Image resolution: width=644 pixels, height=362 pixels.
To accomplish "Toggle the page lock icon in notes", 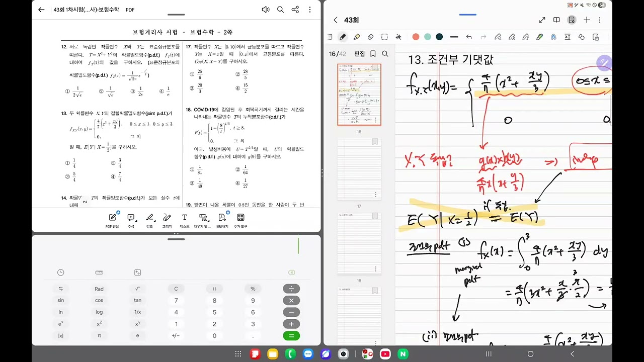I will tap(596, 37).
